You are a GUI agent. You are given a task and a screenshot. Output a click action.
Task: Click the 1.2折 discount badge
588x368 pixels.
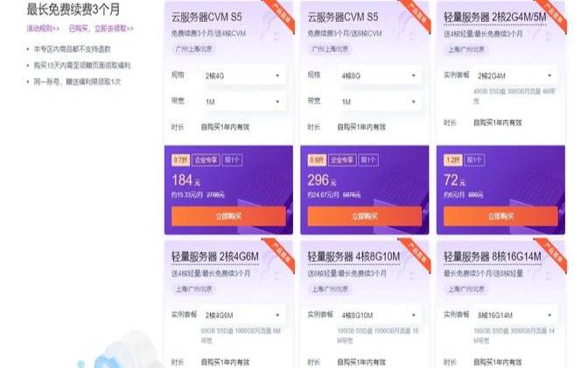[452, 160]
